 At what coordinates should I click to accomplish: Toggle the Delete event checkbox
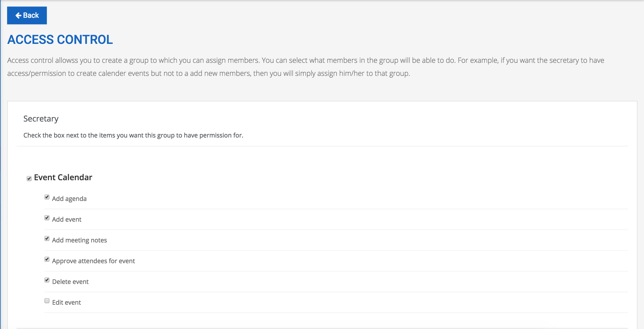(x=47, y=280)
